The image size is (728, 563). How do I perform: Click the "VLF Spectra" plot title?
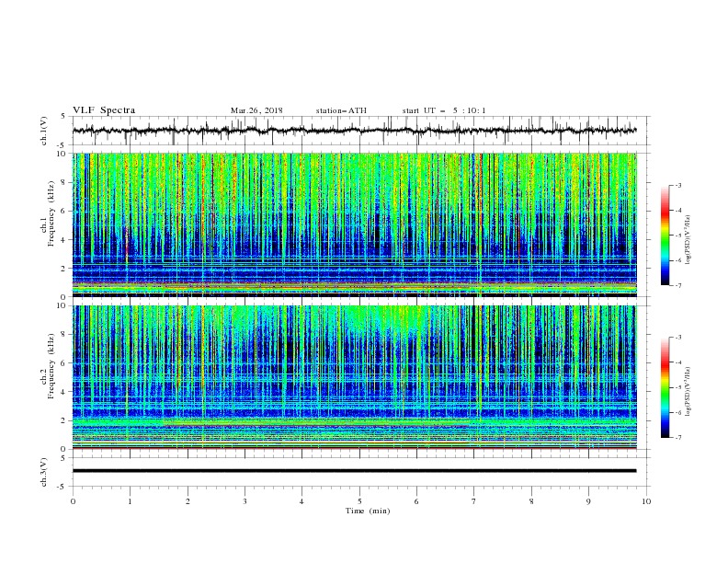[x=104, y=110]
